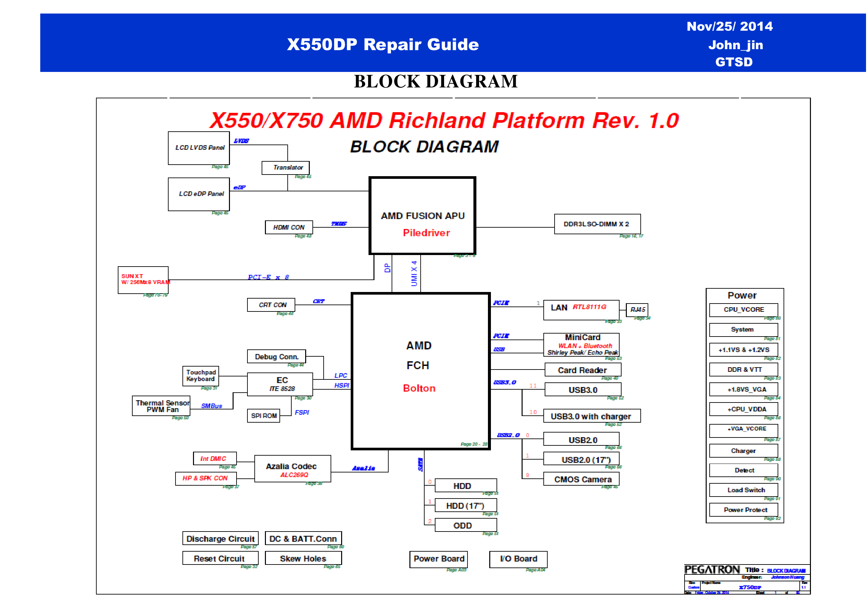868x614 pixels.
Task: Click the AMD FCH Bolton block
Action: point(420,371)
